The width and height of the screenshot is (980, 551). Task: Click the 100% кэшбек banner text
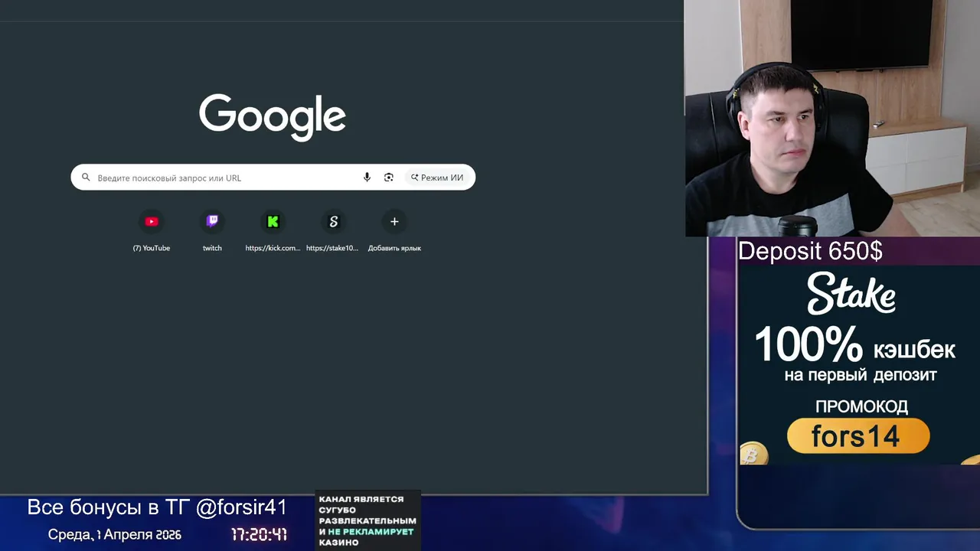[854, 346]
